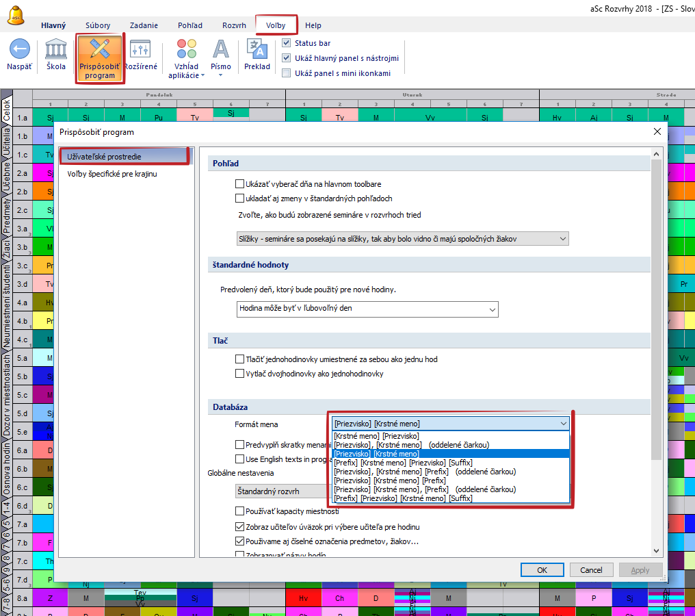The height and width of the screenshot is (616, 695).
Task: Enable Ukáž panel s mini ikonkami
Action: tap(287, 73)
